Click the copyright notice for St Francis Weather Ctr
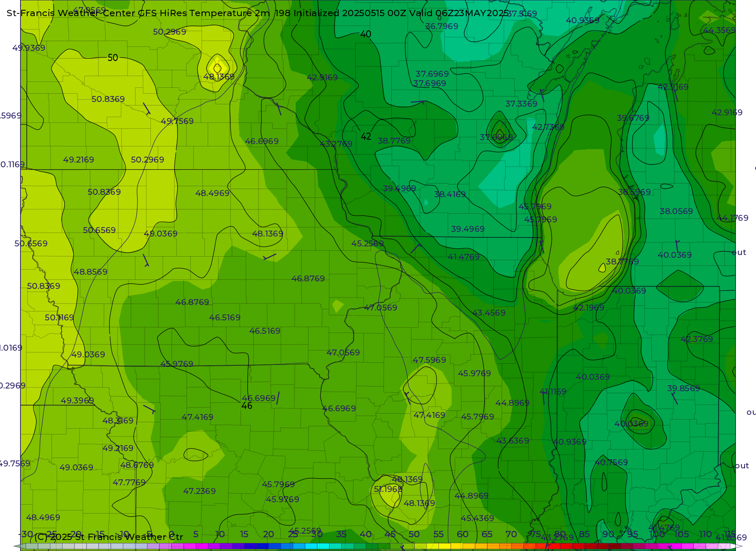This screenshot has width=756, height=551. click(x=109, y=537)
